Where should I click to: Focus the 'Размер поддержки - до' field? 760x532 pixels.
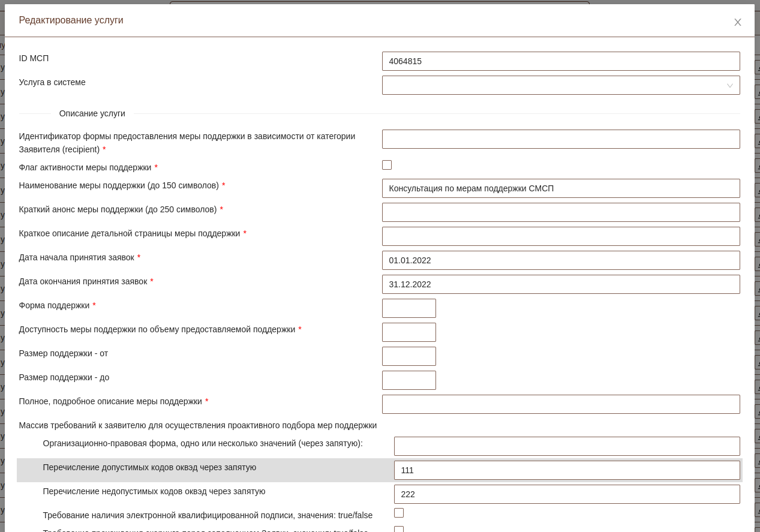408,380
